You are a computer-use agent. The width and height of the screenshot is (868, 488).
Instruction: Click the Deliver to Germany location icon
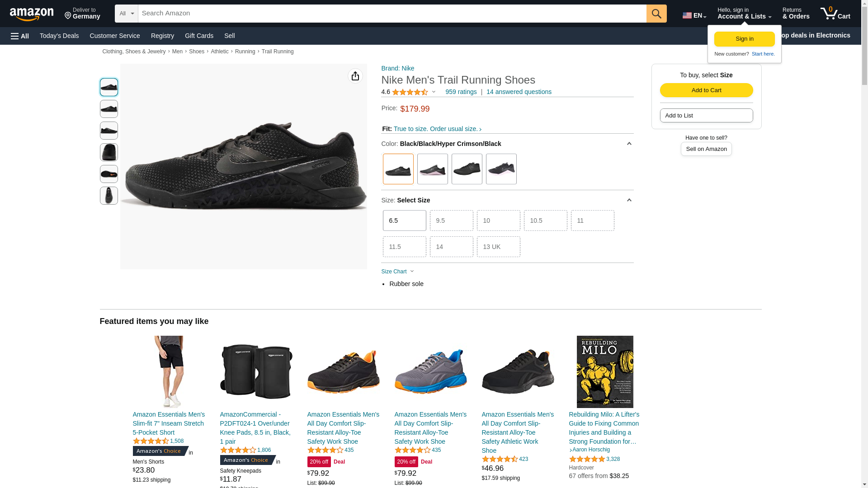click(68, 16)
